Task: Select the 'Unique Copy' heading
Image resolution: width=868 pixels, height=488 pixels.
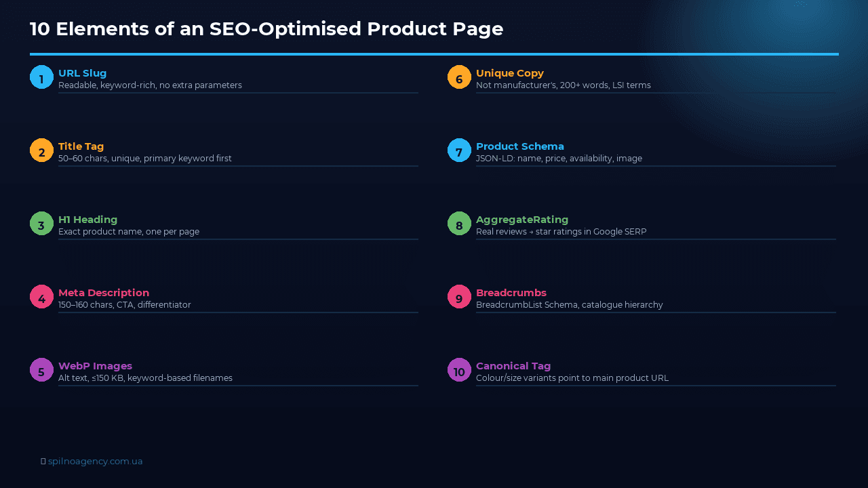Action: coord(510,73)
